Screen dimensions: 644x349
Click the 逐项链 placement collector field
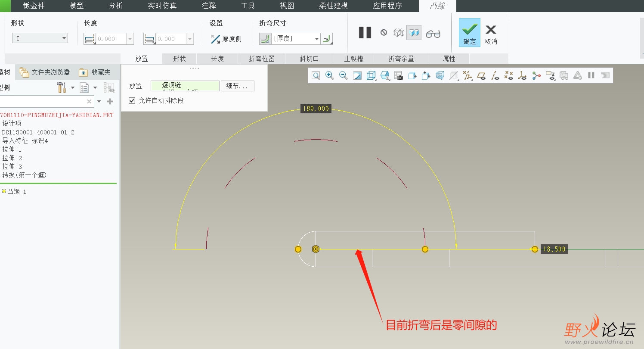(185, 86)
